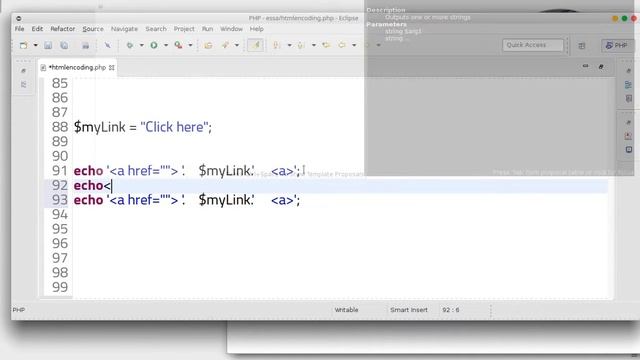The width and height of the screenshot is (640, 360).
Task: Click in the Quick Access search field
Action: pos(533,45)
